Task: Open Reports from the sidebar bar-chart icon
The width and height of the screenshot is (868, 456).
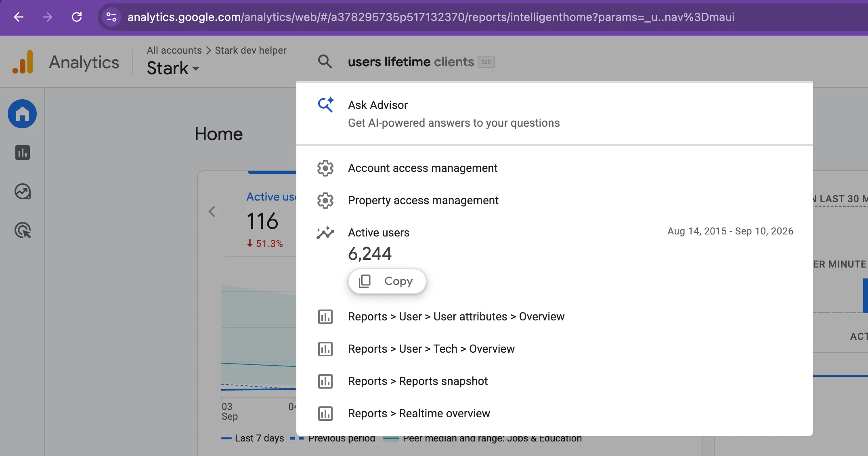Action: pyautogui.click(x=23, y=153)
